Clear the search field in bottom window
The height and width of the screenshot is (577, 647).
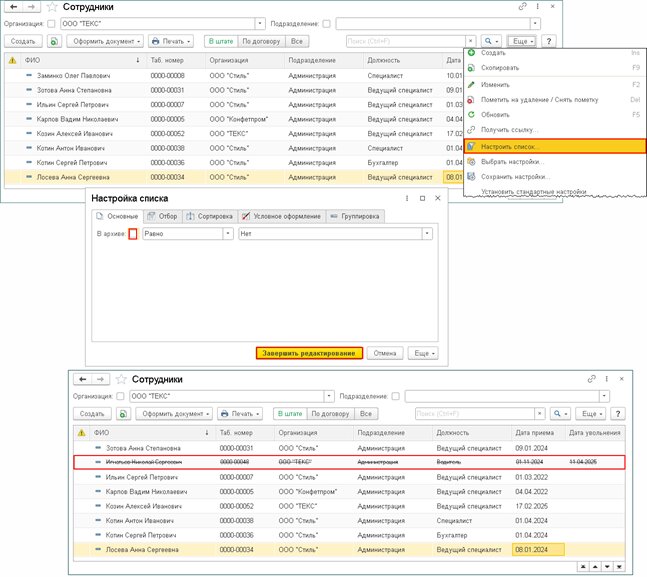(540, 414)
